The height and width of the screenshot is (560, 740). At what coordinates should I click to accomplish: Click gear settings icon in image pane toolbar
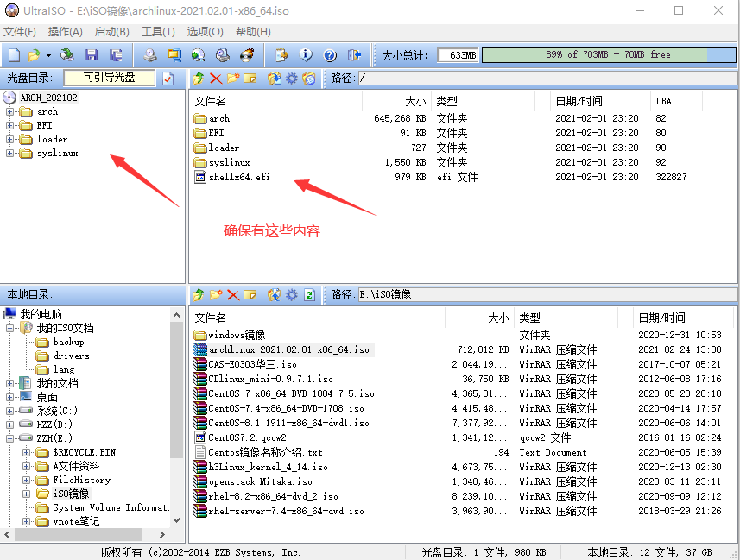[x=292, y=79]
